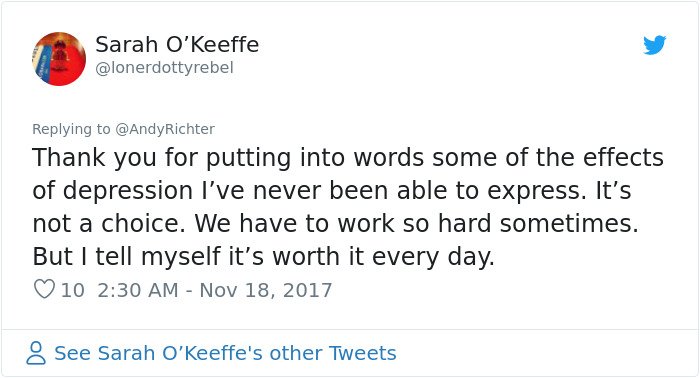Screen dimensions: 700x378
Task: Click the person silhouette icon in footer
Action: pyautogui.click(x=36, y=353)
